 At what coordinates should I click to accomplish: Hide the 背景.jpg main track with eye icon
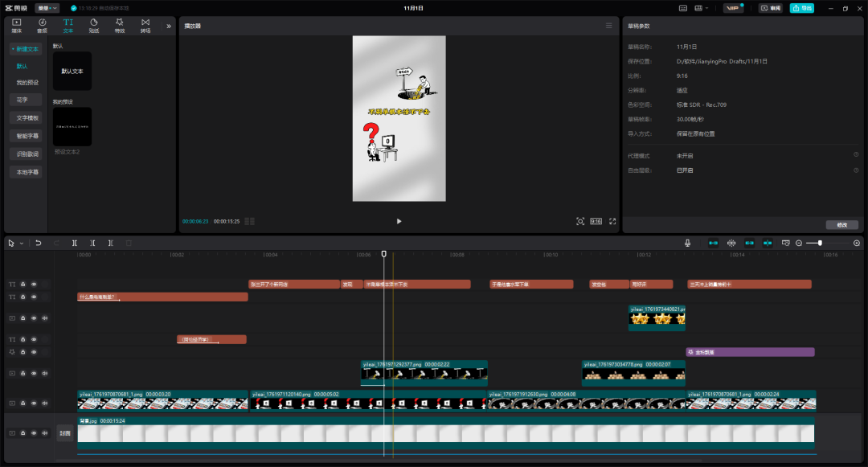click(34, 433)
